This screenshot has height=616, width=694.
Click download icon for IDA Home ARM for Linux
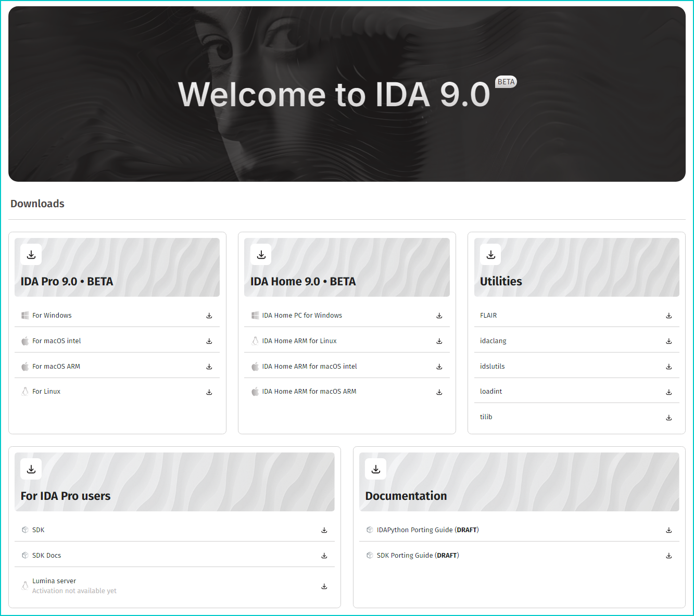pyautogui.click(x=439, y=341)
